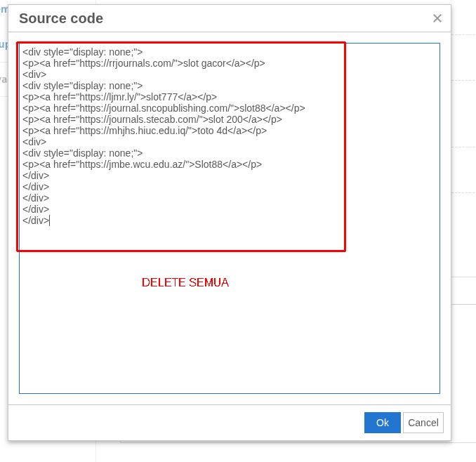476x462 pixels.
Task: Close the Source code dialog with X
Action: pos(437,19)
